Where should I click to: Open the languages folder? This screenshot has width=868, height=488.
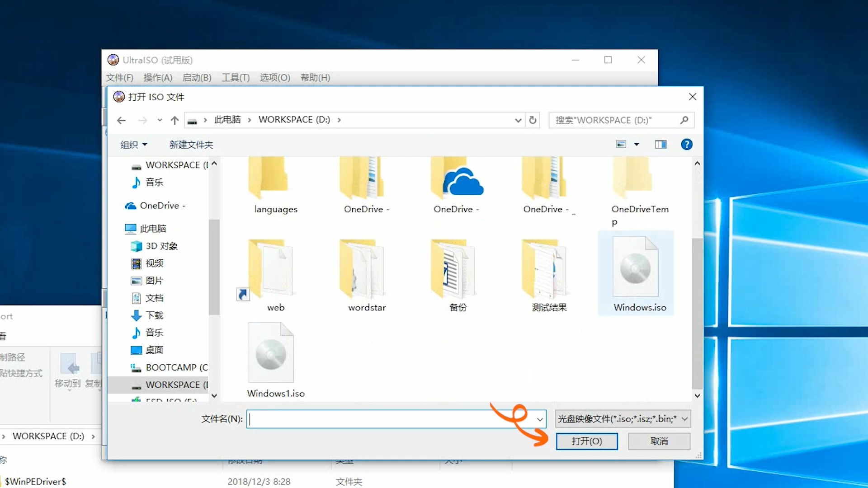click(275, 186)
